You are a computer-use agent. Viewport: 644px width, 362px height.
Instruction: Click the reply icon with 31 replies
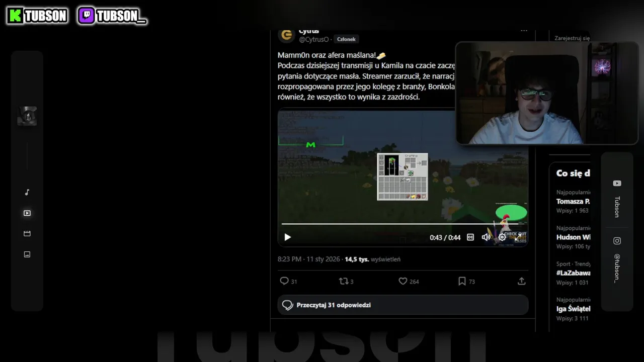coord(284,281)
